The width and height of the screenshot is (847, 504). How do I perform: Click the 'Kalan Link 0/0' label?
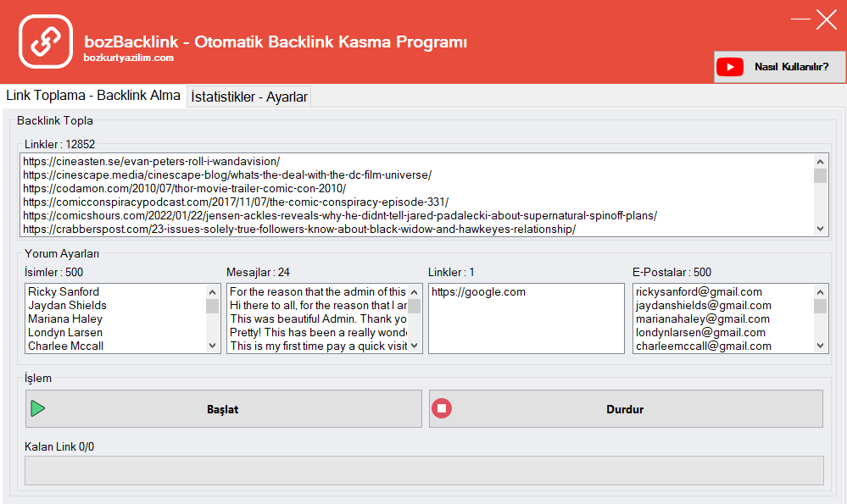[59, 446]
